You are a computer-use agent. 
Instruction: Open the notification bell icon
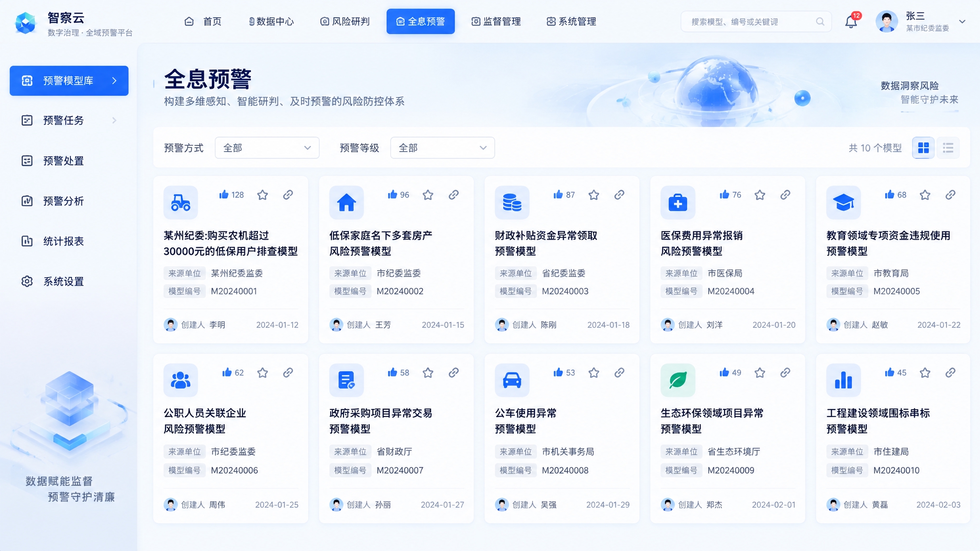851,22
